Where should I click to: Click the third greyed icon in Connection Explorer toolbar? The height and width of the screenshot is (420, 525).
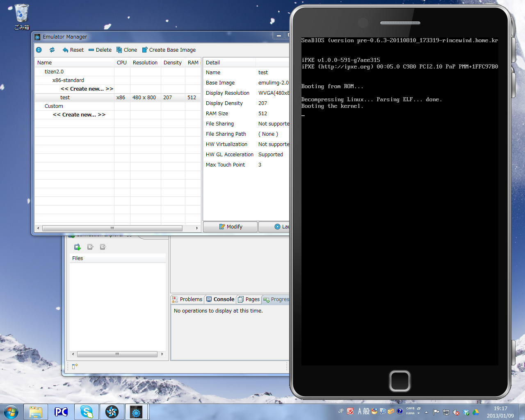[x=103, y=247]
